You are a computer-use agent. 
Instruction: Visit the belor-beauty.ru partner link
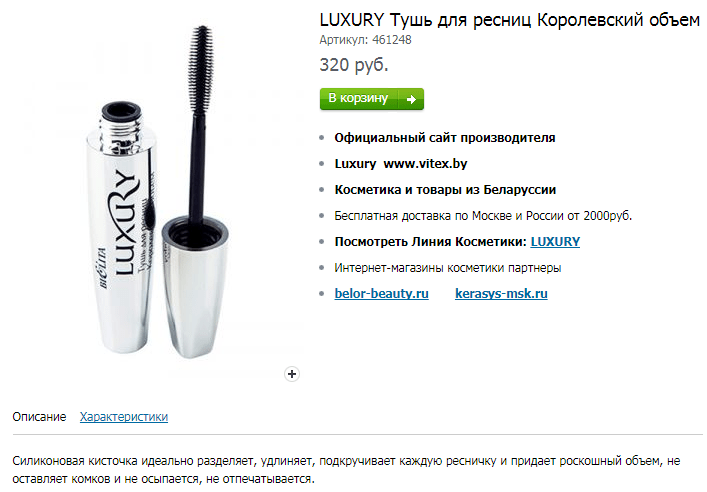381,294
